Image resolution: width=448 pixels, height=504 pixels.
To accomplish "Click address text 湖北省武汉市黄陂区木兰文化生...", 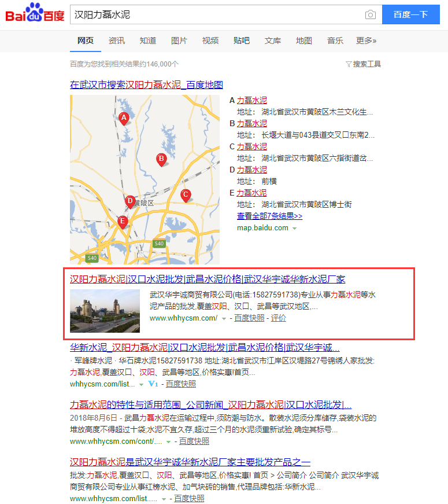I will (x=317, y=112).
